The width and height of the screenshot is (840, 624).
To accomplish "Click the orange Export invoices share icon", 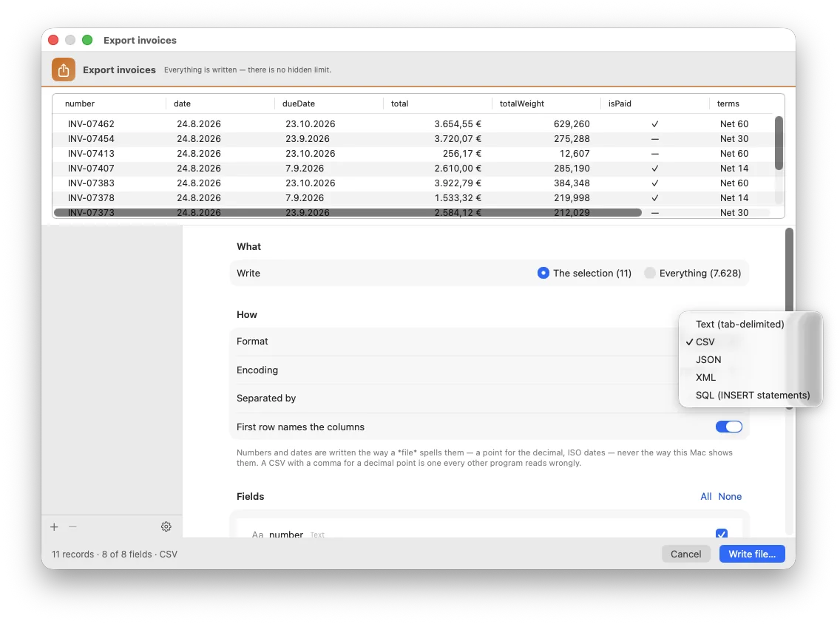I will 63,69.
